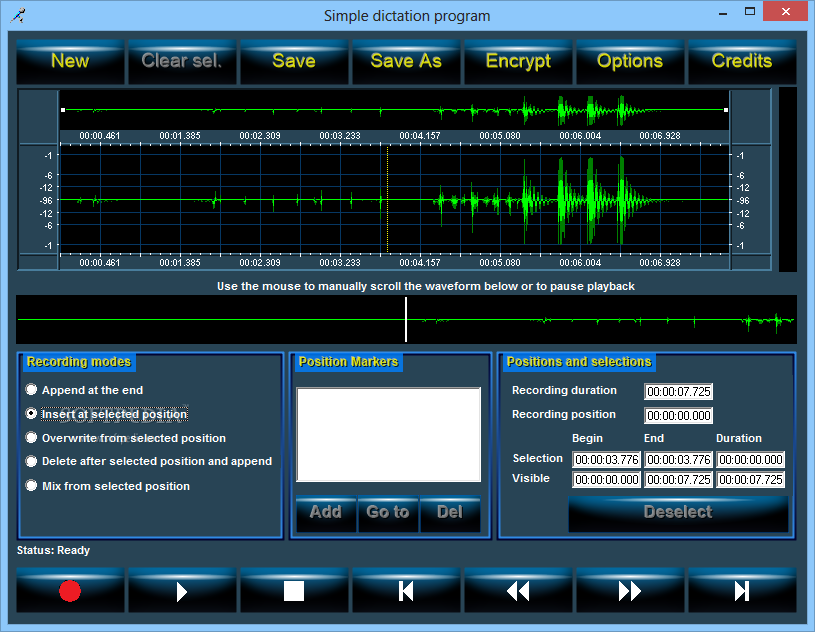Click the Selection Begin time field
The image size is (815, 632).
(x=607, y=460)
